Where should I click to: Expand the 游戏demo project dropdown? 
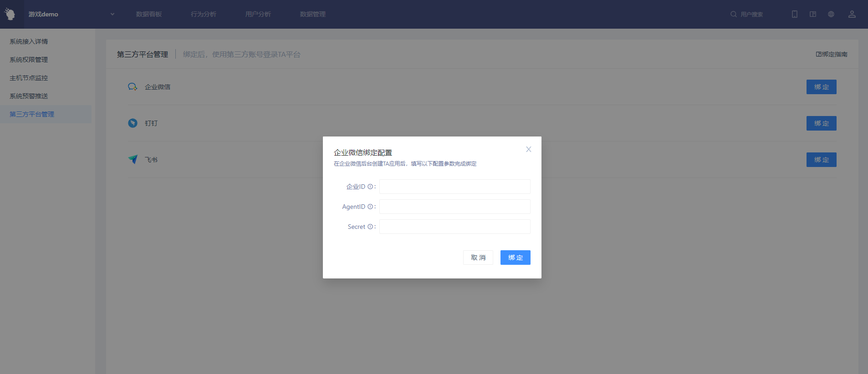pos(112,14)
